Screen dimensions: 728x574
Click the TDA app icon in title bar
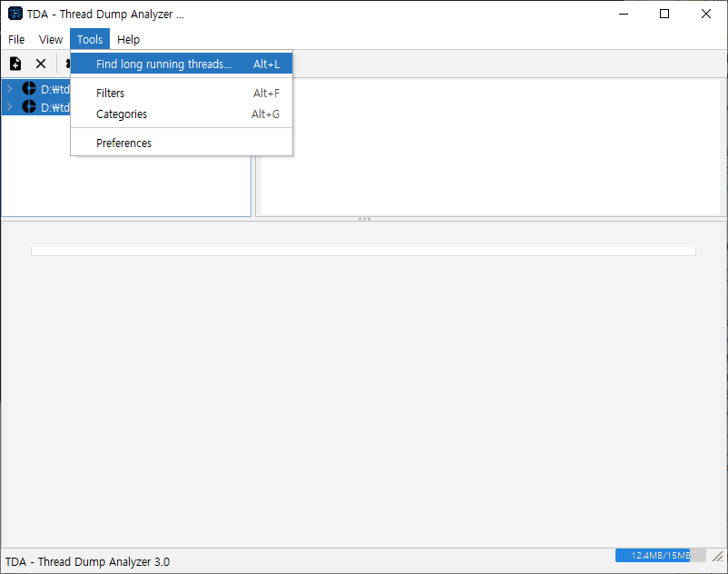15,15
